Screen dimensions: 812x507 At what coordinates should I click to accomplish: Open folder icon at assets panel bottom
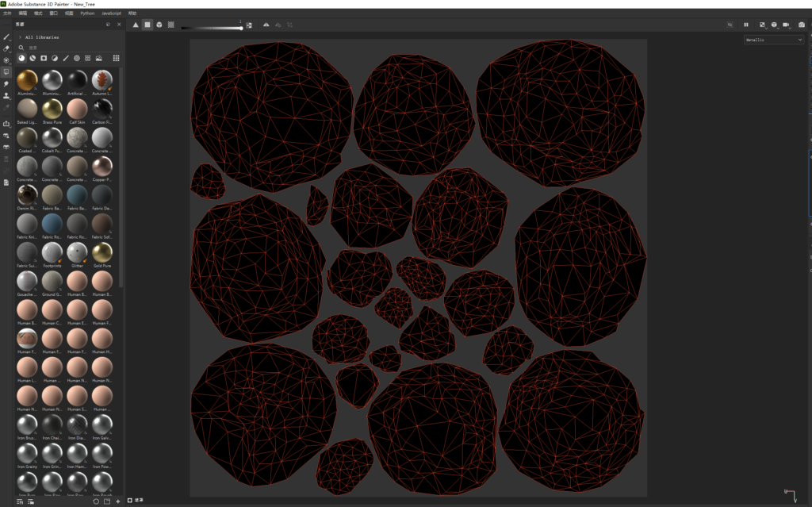click(x=107, y=501)
